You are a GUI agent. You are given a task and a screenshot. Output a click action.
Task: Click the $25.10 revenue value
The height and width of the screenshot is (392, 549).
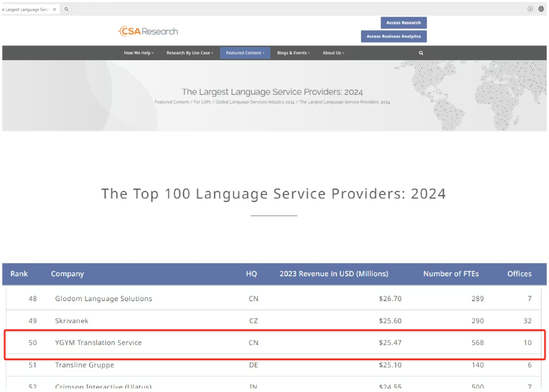390,365
